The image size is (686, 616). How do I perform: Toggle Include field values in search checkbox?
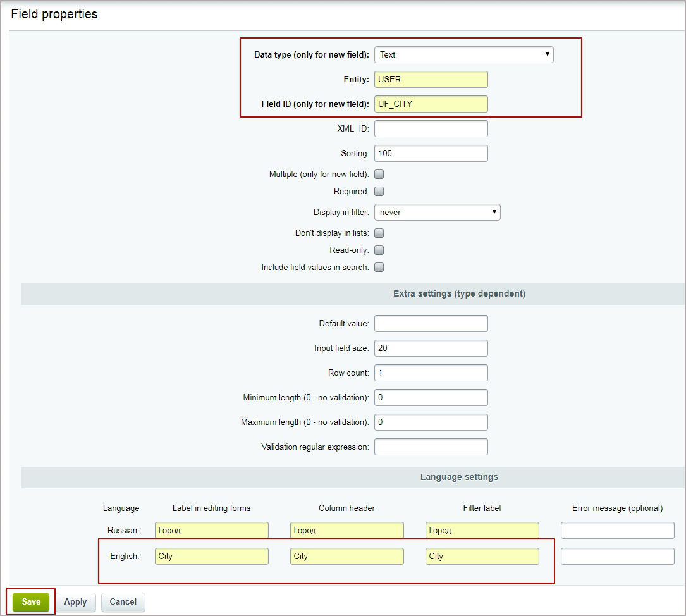click(x=379, y=267)
